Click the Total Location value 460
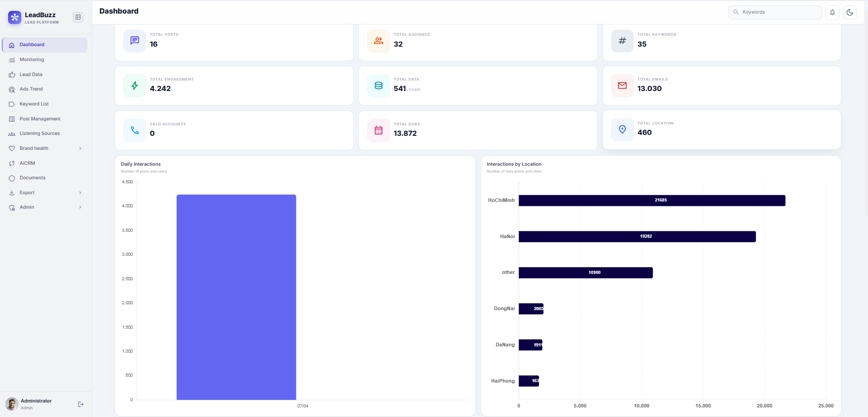Image resolution: width=868 pixels, height=417 pixels. click(644, 133)
